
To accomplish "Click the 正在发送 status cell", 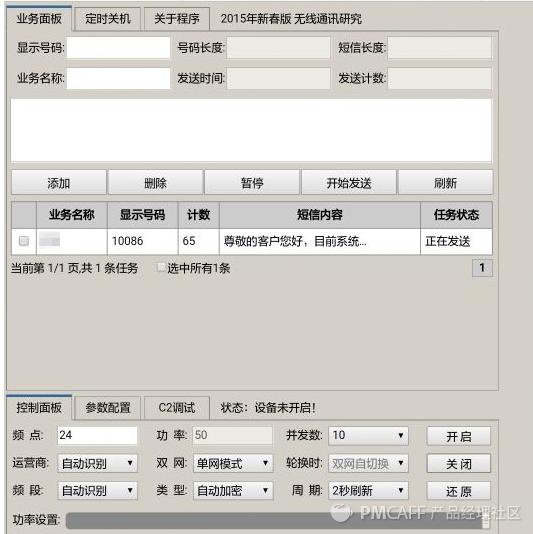I will (x=456, y=241).
